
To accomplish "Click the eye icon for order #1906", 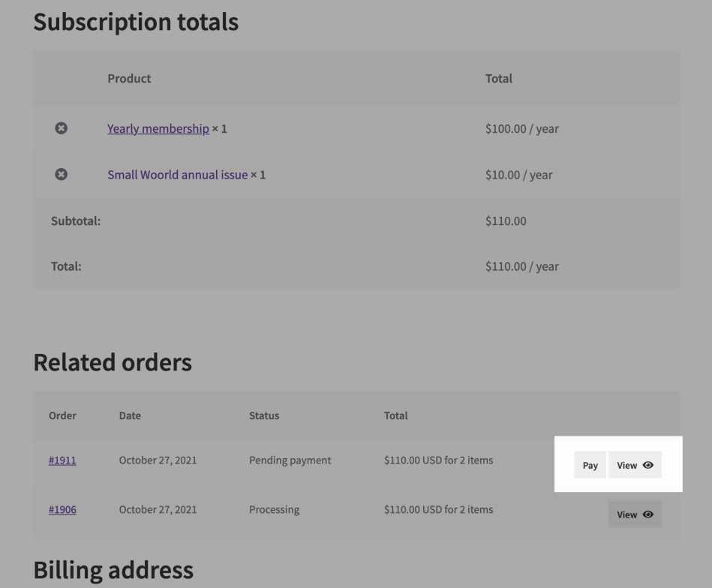I will coord(648,514).
